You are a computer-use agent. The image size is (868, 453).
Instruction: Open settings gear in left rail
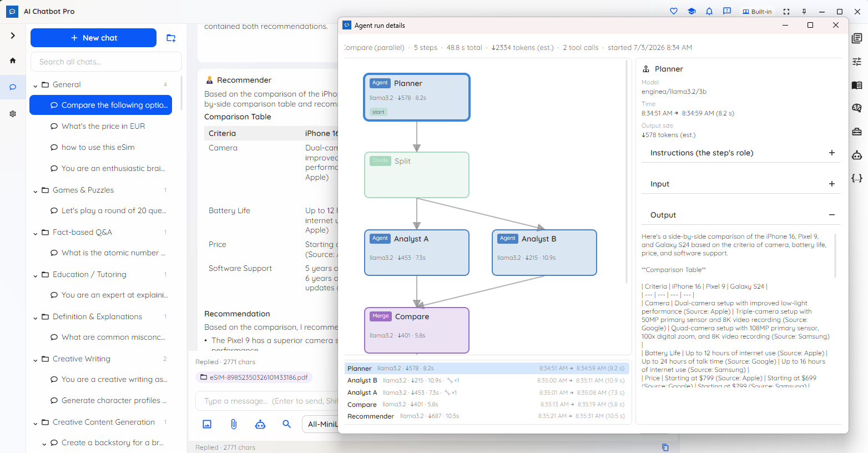click(13, 114)
